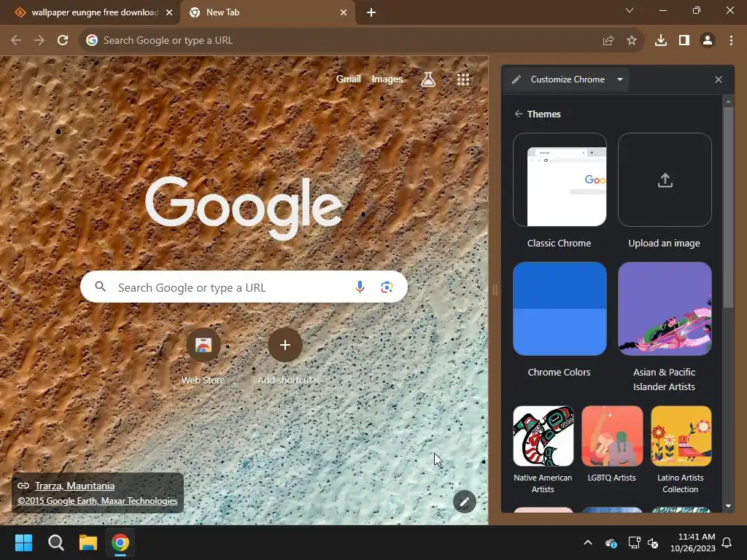This screenshot has height=560, width=747.
Task: Close the wallpaper eungne tab
Action: pos(169,12)
